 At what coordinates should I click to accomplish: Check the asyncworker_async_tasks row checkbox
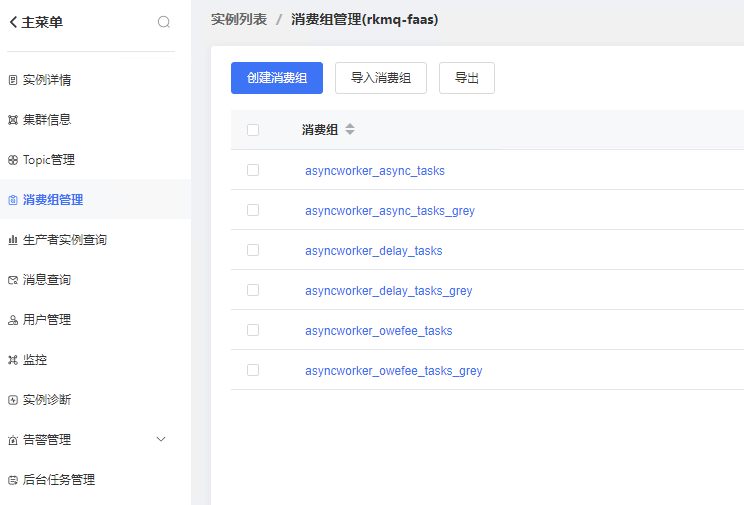point(253,170)
